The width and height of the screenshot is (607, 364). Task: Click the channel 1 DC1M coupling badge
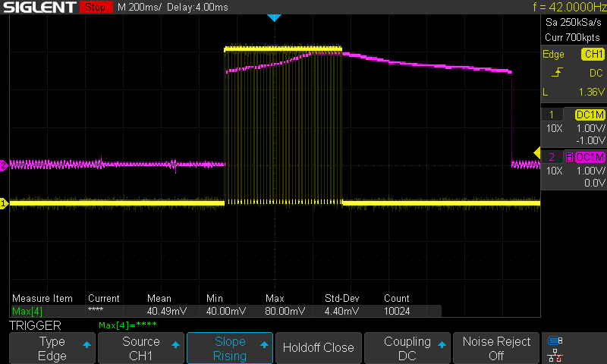[590, 115]
